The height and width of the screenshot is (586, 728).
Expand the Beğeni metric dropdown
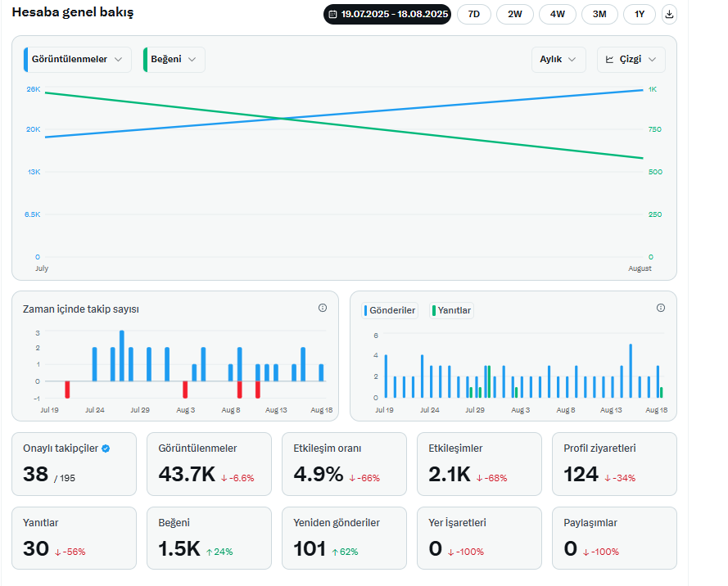point(174,60)
